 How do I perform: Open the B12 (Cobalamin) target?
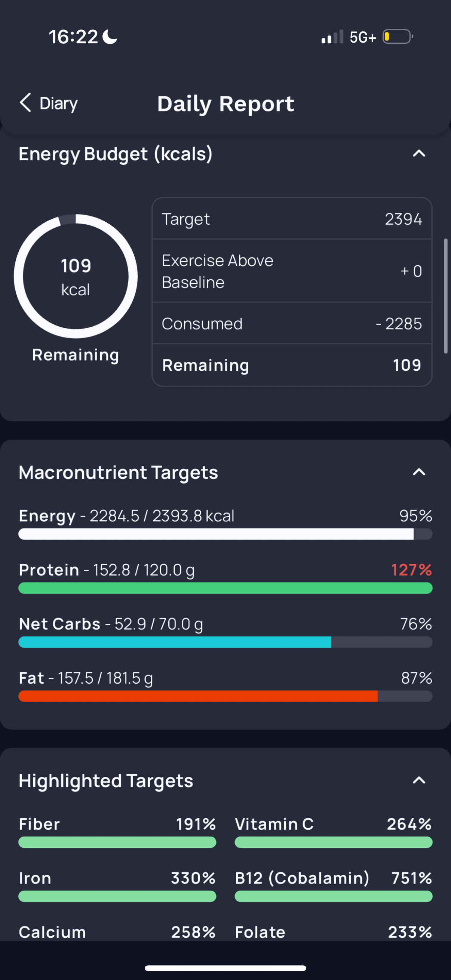click(334, 886)
